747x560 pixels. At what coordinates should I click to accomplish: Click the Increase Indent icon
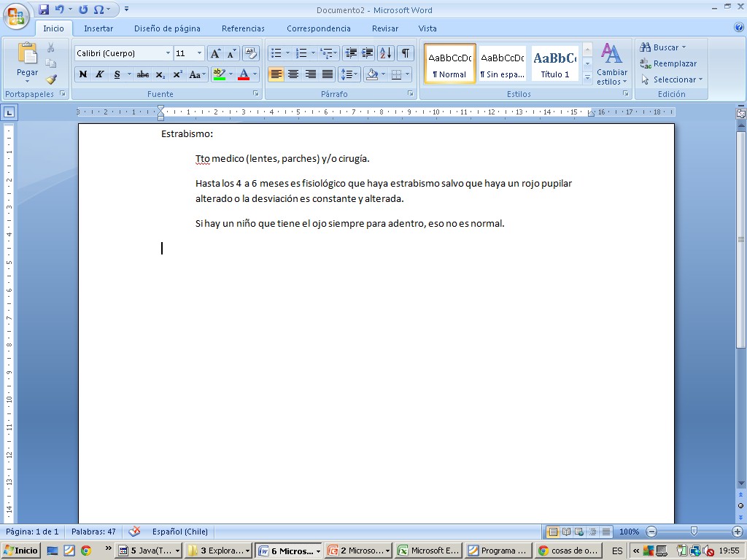pyautogui.click(x=368, y=53)
